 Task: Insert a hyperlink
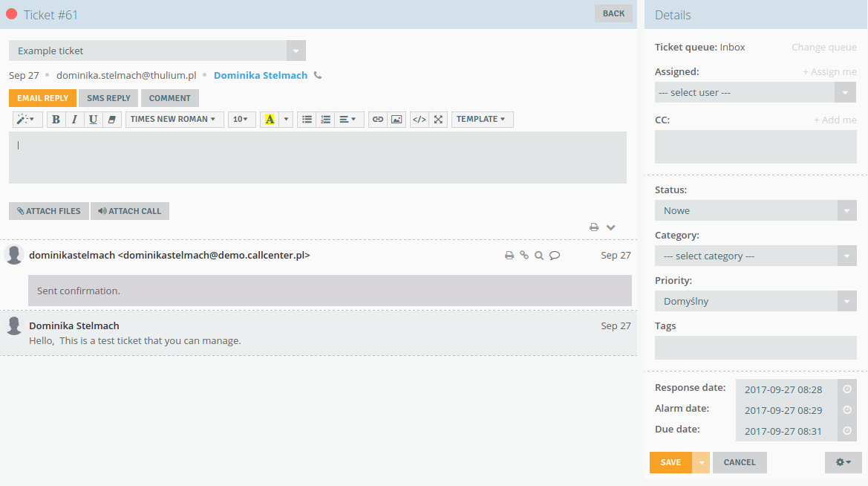coord(377,119)
